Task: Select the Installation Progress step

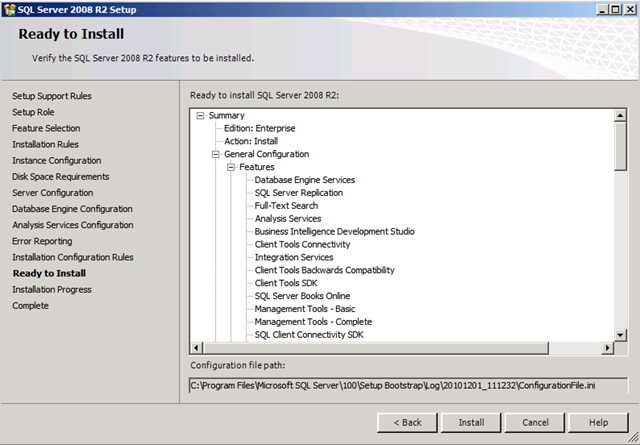Action: 52,289
